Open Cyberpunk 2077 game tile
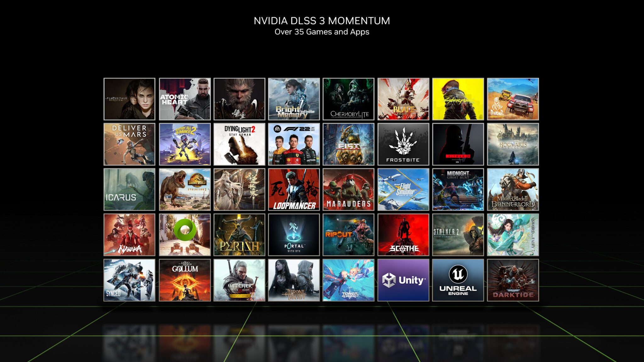 (x=457, y=99)
